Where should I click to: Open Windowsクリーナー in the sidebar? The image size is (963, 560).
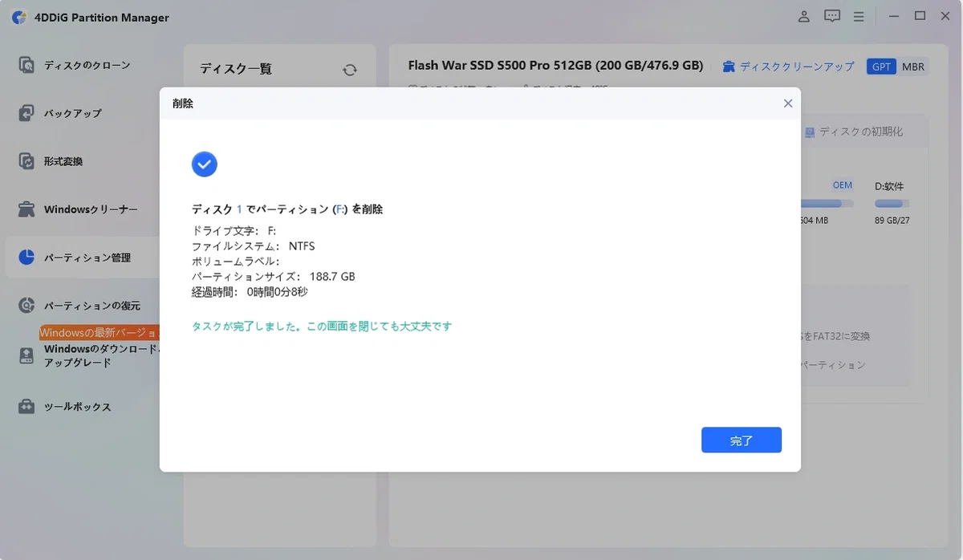click(91, 209)
